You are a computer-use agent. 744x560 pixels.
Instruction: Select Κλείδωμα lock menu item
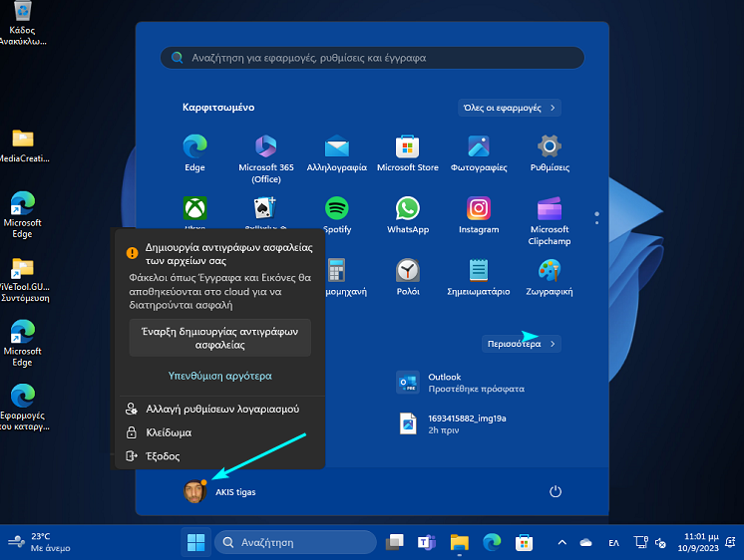(220, 432)
